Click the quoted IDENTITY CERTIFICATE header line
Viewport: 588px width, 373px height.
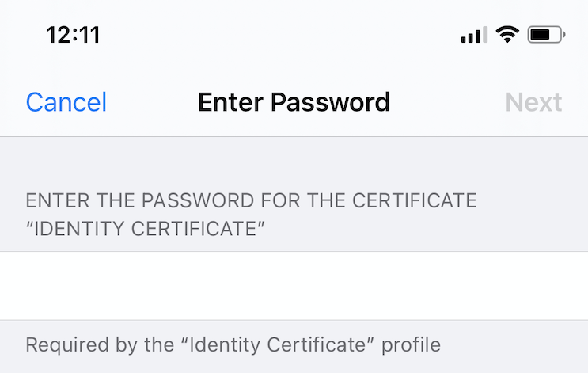[145, 229]
